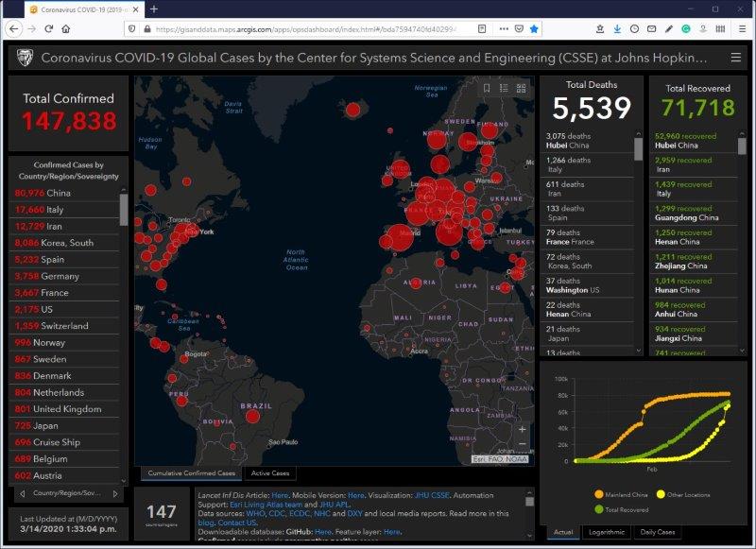Select Italy in confirmed cases list
Image resolution: width=756 pixels, height=549 pixels.
coord(64,210)
